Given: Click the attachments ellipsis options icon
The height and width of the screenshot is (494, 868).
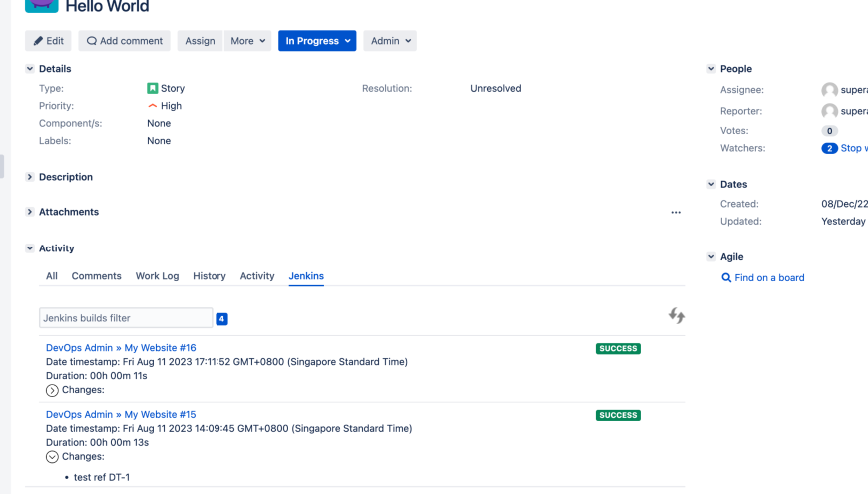Looking at the screenshot, I should point(676,213).
